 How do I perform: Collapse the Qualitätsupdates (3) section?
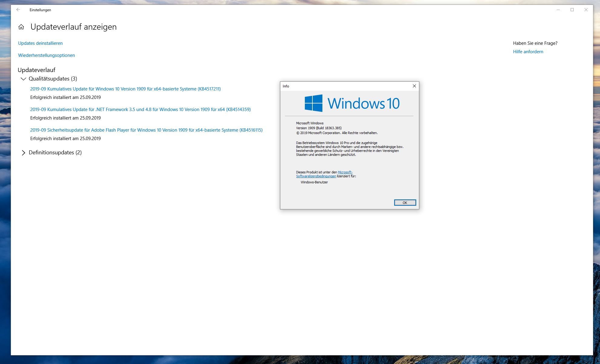pos(23,79)
